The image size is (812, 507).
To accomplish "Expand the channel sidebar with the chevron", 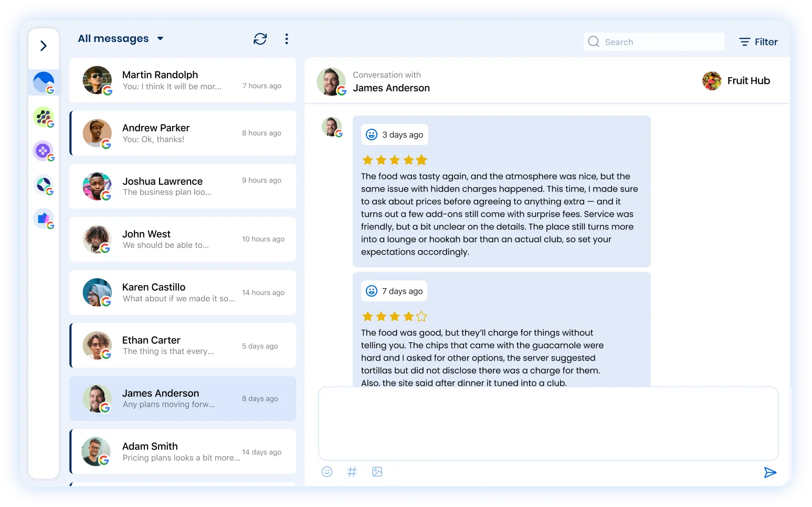I will point(44,46).
